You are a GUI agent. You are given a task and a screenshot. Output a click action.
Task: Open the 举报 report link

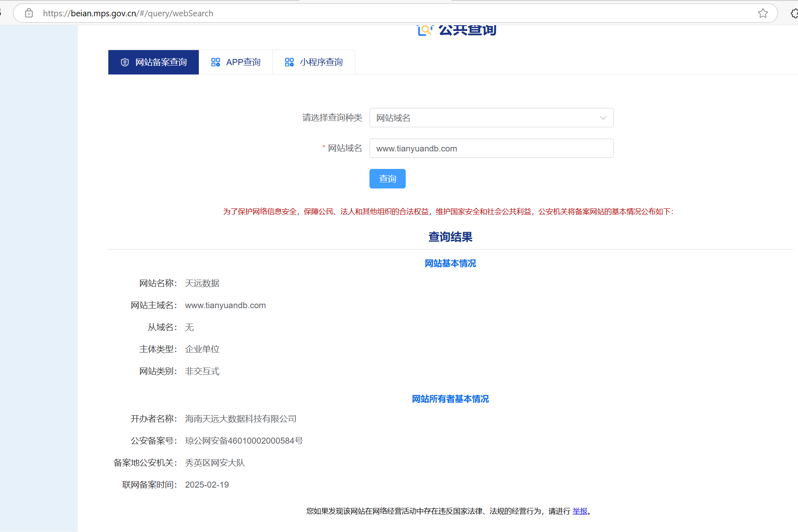click(580, 511)
